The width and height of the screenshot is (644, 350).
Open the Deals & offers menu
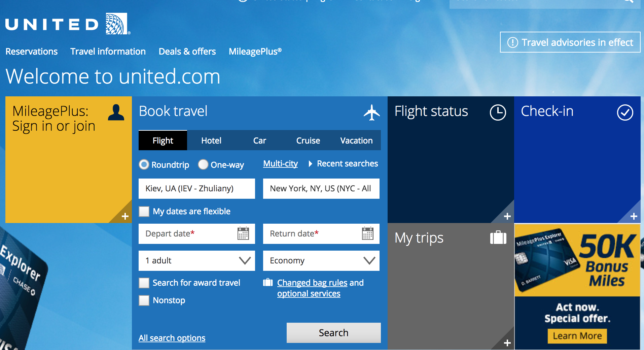pos(187,52)
